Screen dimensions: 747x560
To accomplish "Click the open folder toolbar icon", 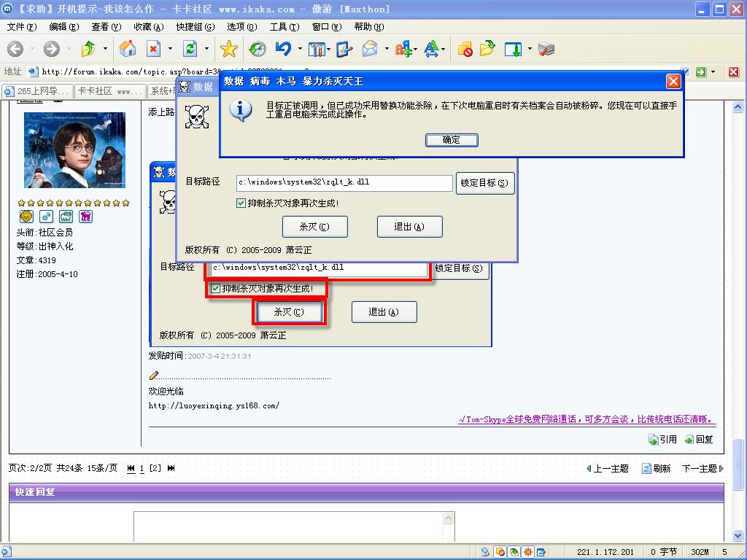I will pos(488,49).
